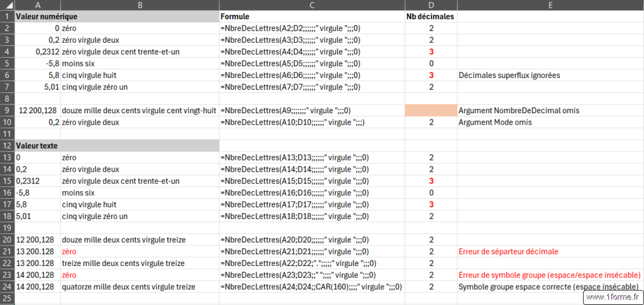Click value '13 200.128' in row 21
Image resolution: width=644 pixels, height=305 pixels.
coord(38,251)
